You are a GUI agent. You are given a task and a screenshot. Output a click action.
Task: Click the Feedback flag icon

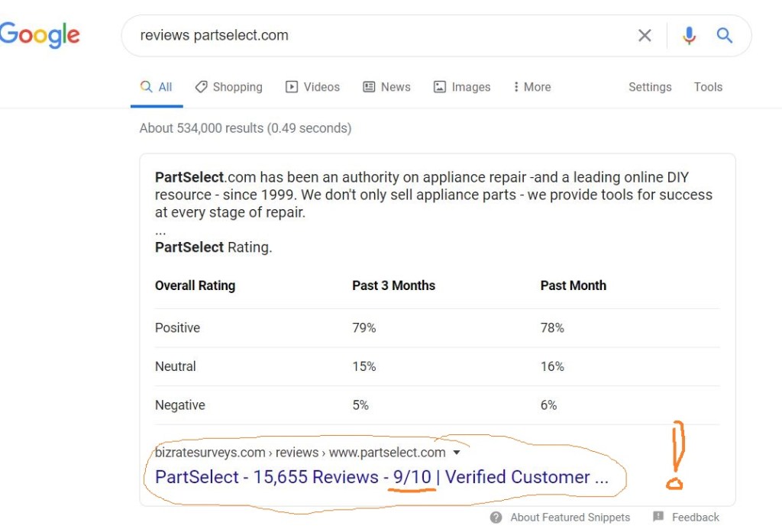point(658,517)
